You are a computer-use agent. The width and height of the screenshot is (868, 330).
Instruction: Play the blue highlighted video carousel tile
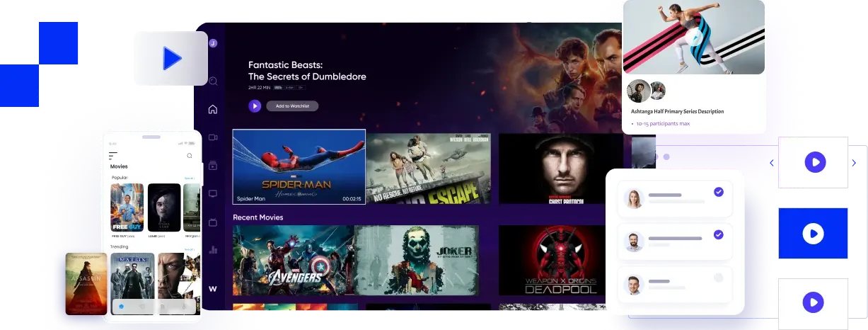813,233
